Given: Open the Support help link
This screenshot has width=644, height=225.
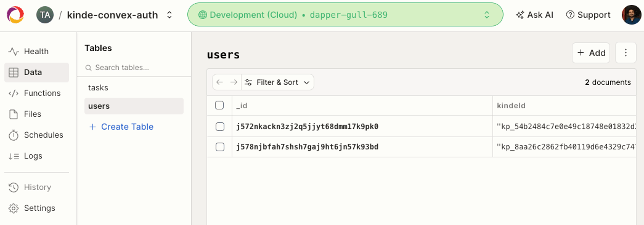Looking at the screenshot, I should pos(588,15).
